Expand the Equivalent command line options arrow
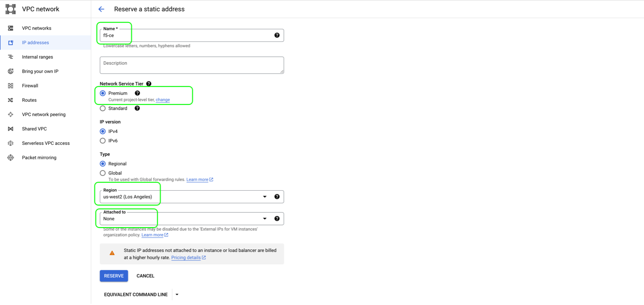 [177, 294]
